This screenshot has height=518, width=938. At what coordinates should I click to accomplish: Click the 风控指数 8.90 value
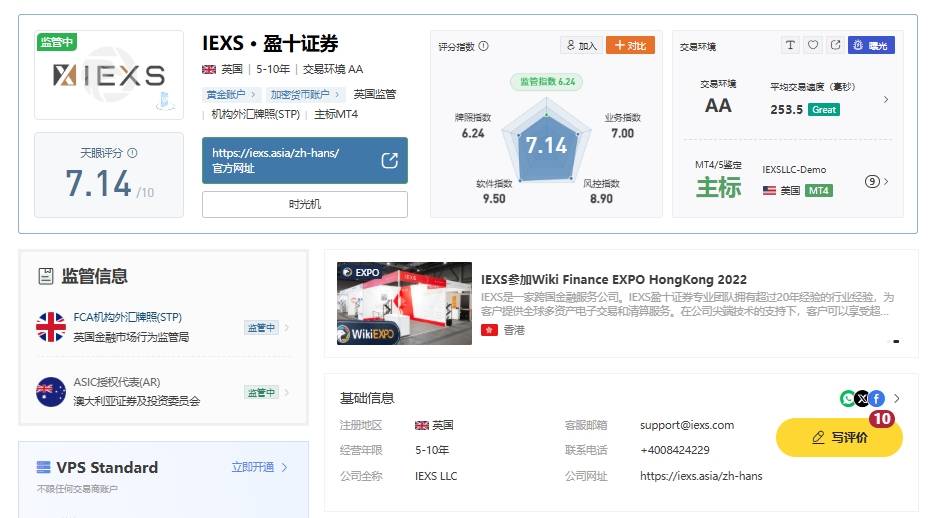pos(601,199)
